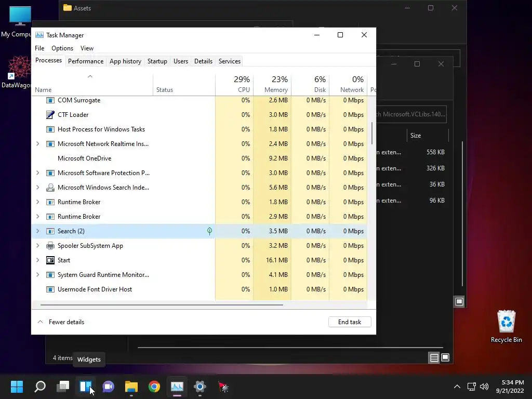Click the Microsoft Network Realtime Inspection icon
This screenshot has height=399, width=532.
click(x=50, y=144)
